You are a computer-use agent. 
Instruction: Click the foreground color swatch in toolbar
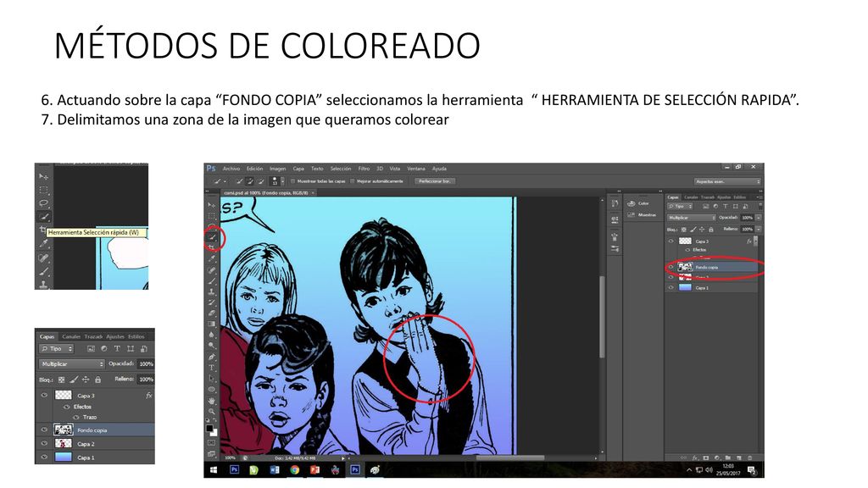(209, 428)
